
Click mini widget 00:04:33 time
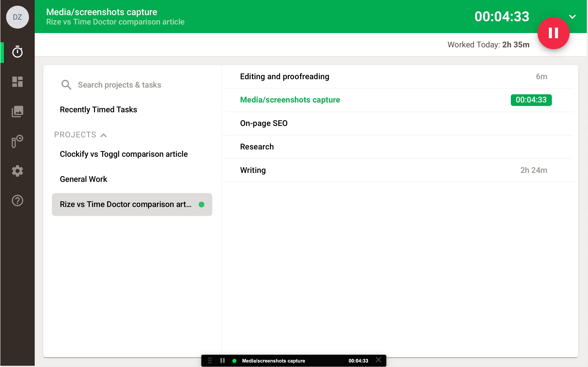point(358,361)
